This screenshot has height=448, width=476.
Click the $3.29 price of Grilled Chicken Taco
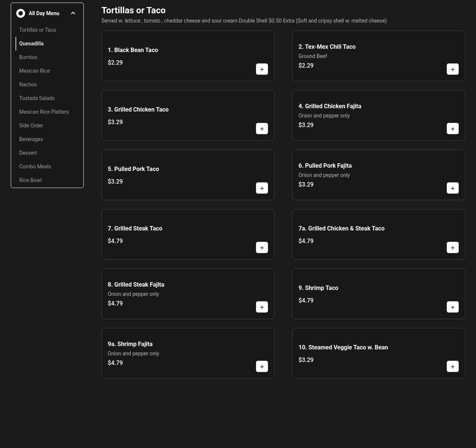115,122
